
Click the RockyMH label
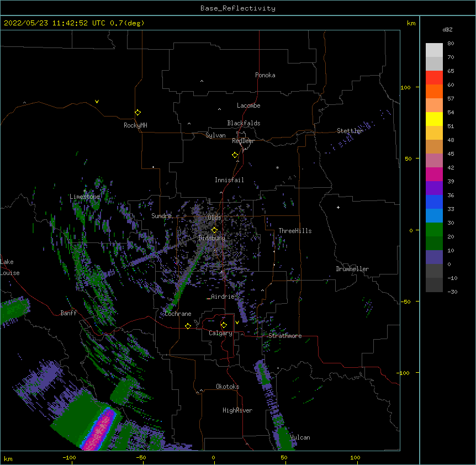tap(135, 125)
